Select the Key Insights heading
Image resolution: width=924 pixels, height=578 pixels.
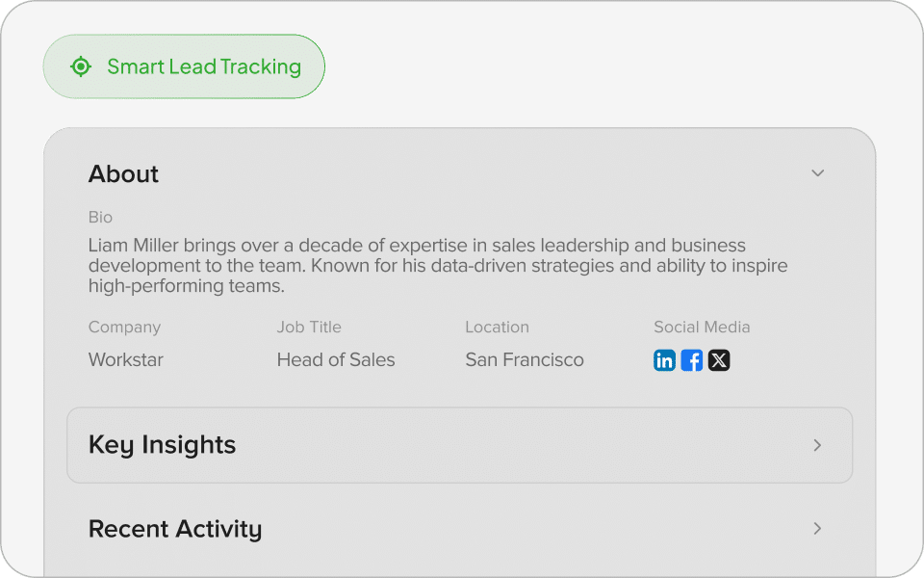point(162,445)
